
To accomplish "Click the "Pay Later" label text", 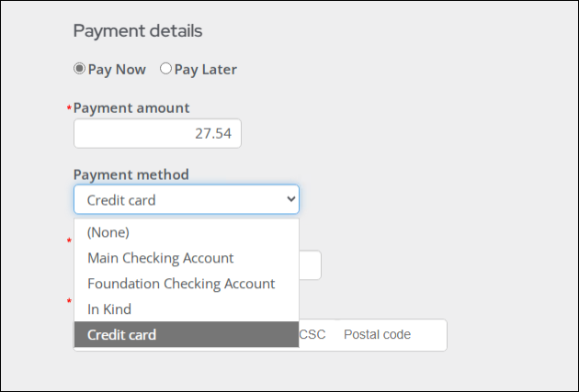I will click(x=205, y=69).
